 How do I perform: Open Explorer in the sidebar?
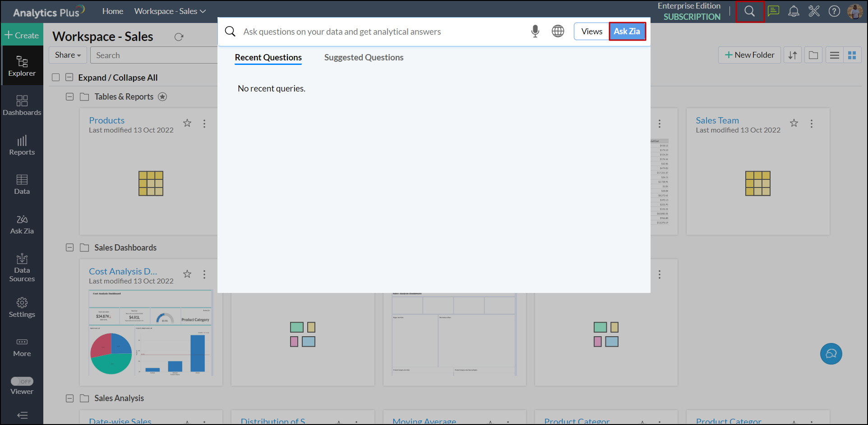22,66
